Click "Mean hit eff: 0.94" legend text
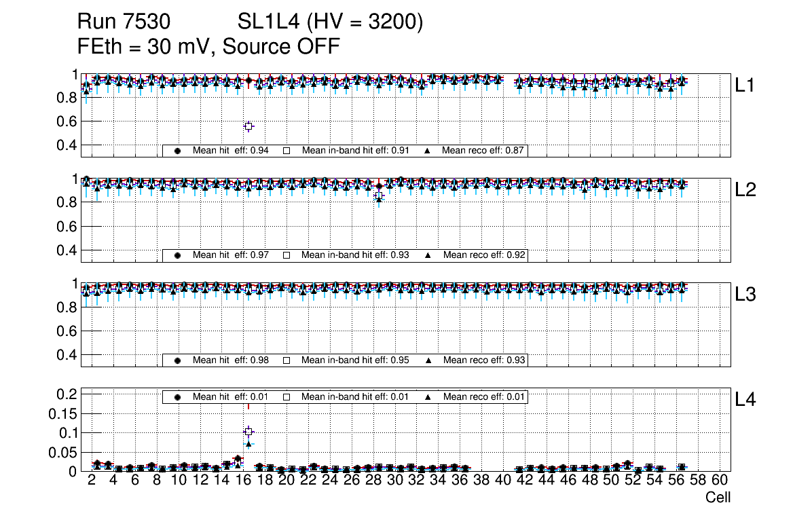The image size is (812, 524). pyautogui.click(x=231, y=151)
